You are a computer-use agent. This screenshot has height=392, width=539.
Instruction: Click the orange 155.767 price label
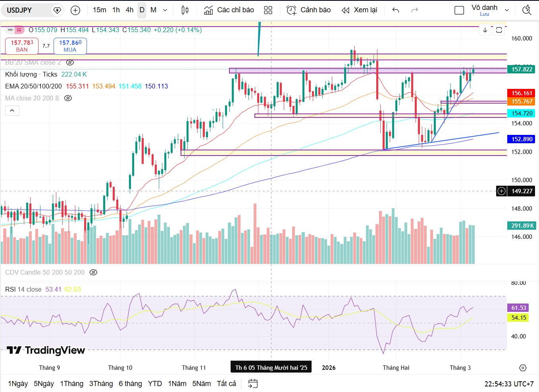522,102
